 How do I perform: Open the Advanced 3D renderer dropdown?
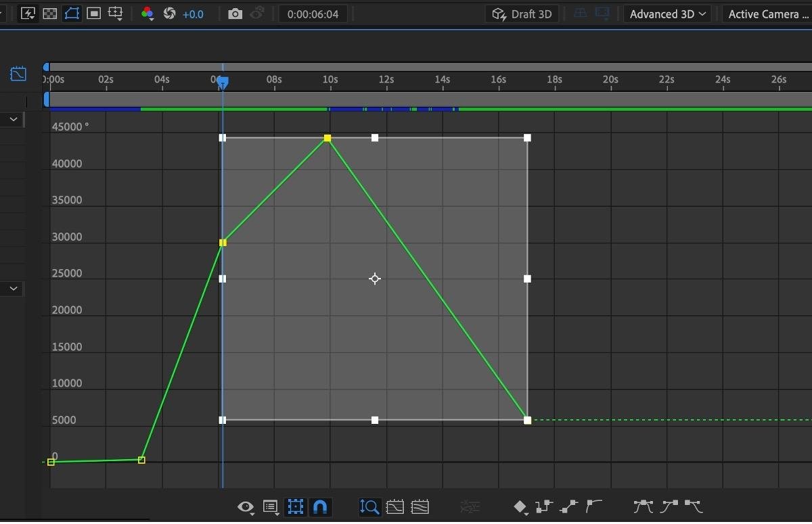click(x=667, y=14)
